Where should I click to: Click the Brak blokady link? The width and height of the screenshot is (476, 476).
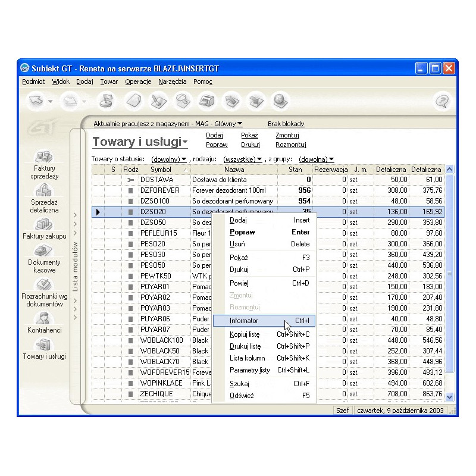286,124
